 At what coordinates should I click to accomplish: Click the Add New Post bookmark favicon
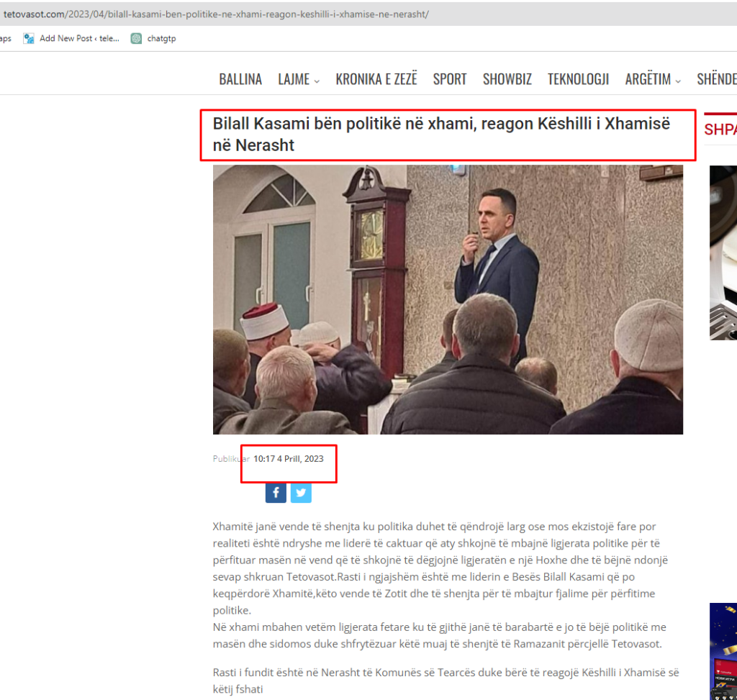[x=29, y=39]
